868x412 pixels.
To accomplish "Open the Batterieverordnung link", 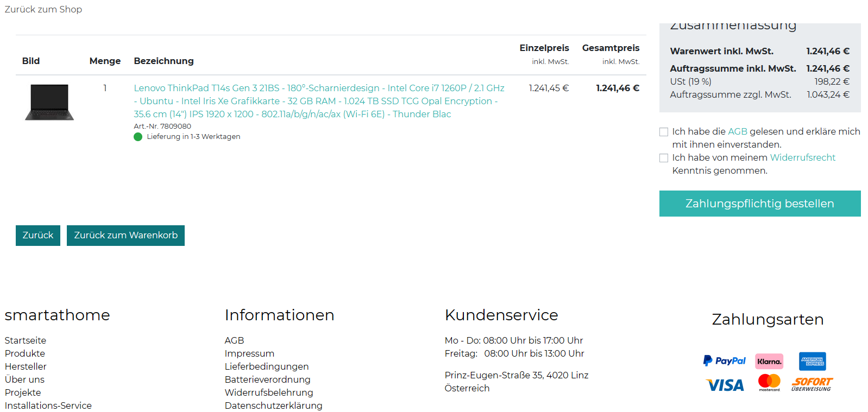I will click(268, 379).
